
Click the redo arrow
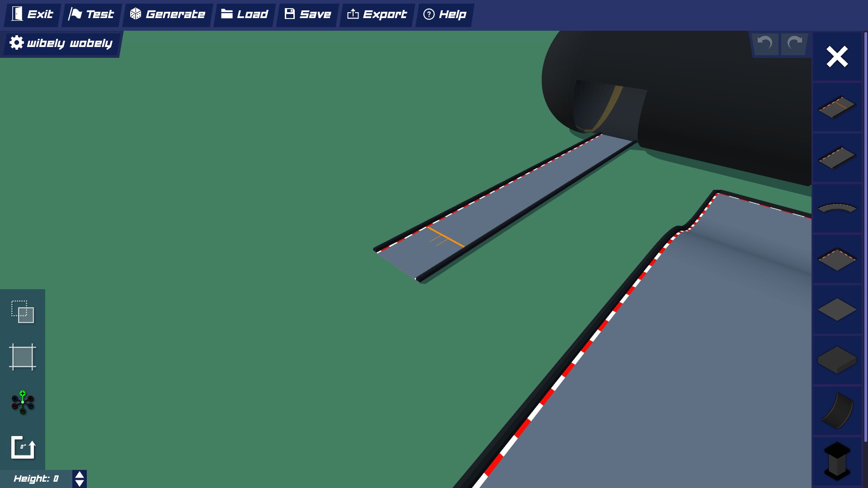click(794, 44)
